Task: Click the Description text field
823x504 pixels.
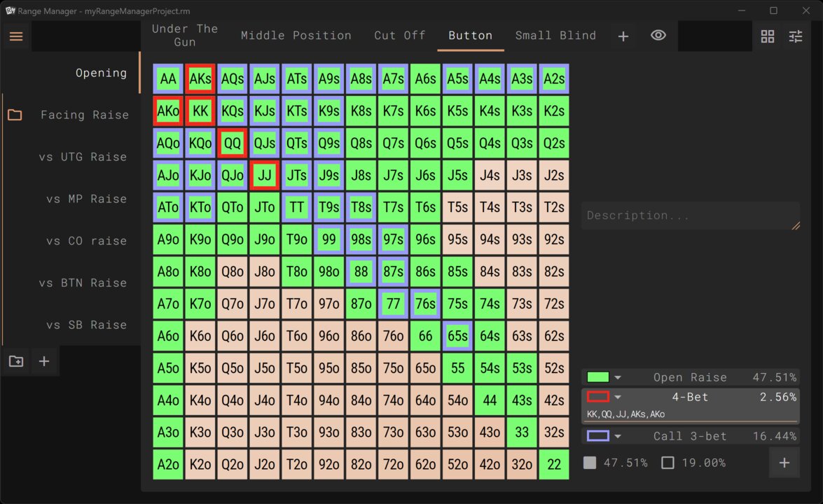Action: click(x=690, y=216)
